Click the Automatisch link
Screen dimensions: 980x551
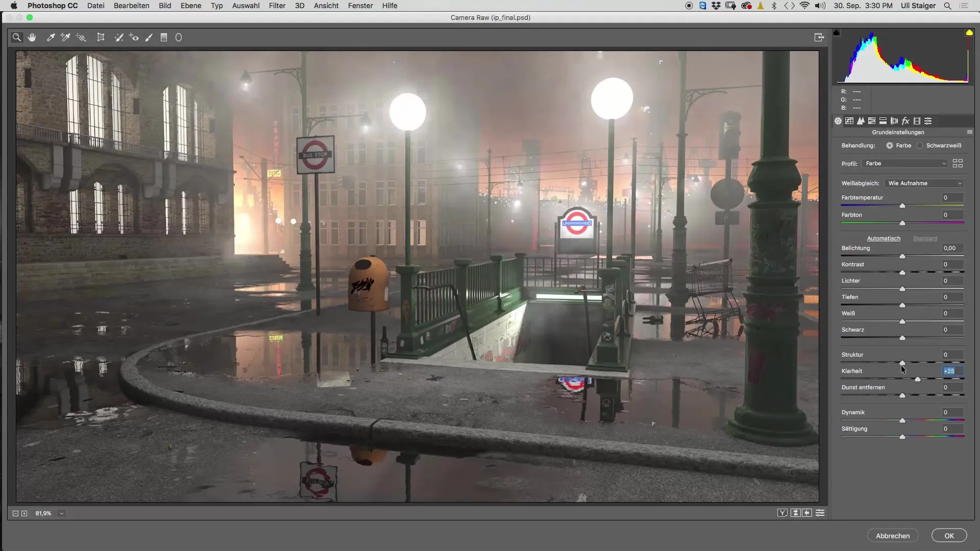[884, 238]
